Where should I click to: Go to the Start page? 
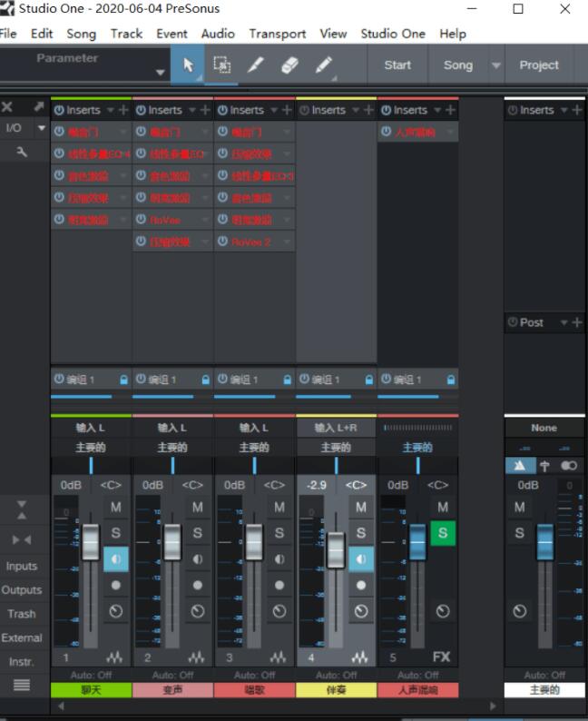point(397,65)
